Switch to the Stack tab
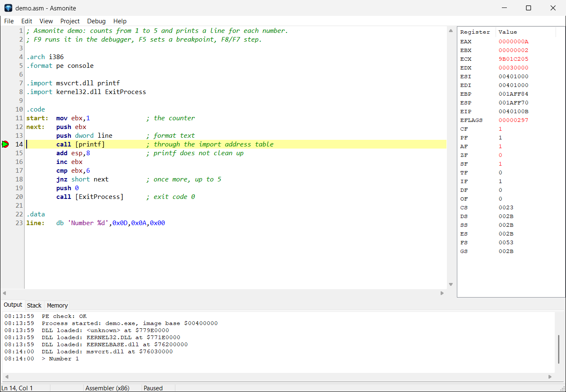The width and height of the screenshot is (566, 392). tap(34, 305)
